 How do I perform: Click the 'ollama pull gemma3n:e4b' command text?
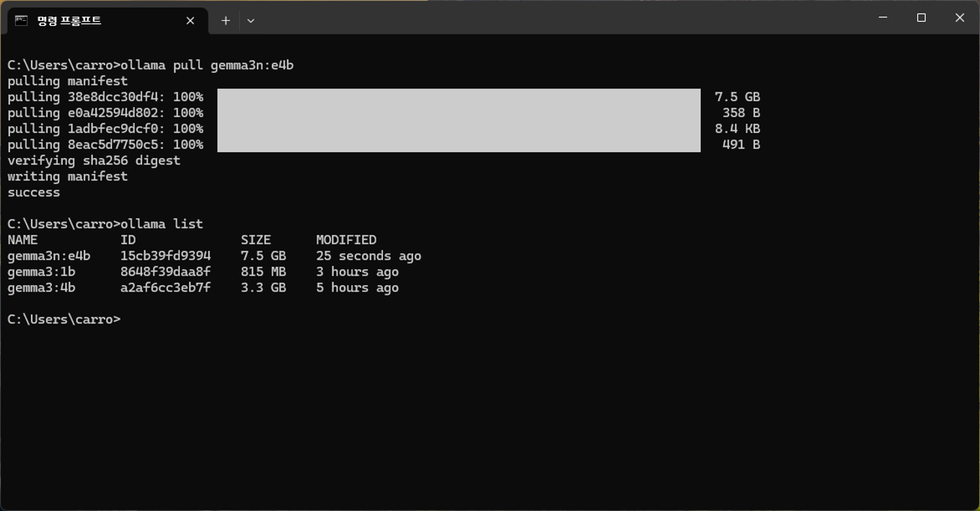tap(207, 65)
